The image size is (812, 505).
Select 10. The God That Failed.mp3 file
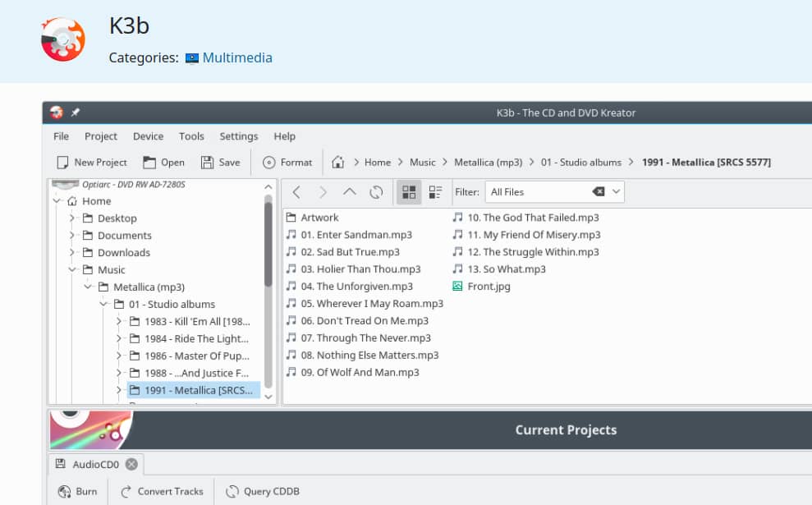[526, 218]
